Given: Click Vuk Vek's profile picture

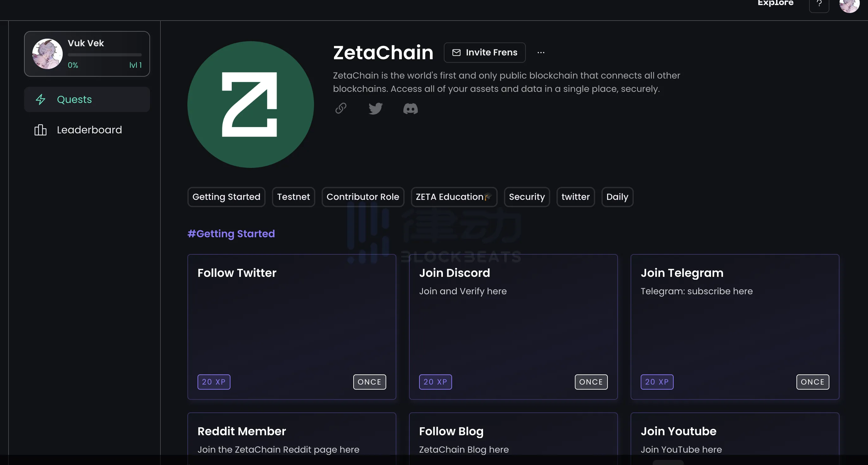Looking at the screenshot, I should tap(47, 54).
